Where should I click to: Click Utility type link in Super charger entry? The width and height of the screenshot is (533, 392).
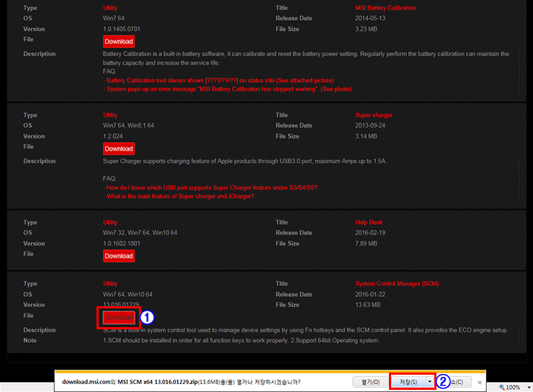(110, 115)
